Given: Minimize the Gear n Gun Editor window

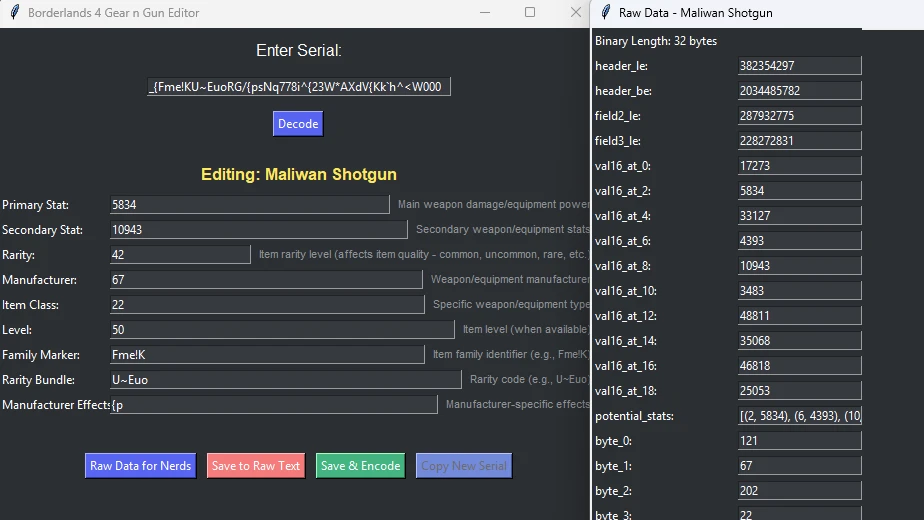Looking at the screenshot, I should tap(485, 12).
